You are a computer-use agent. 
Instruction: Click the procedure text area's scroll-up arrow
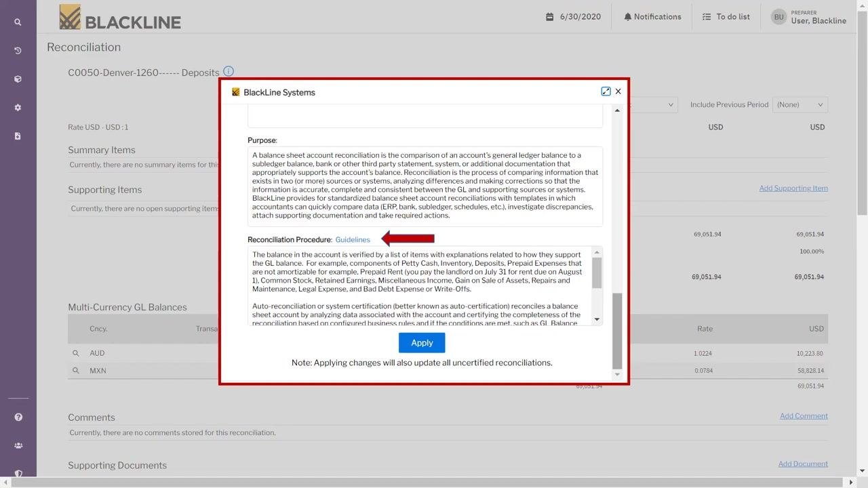point(597,253)
